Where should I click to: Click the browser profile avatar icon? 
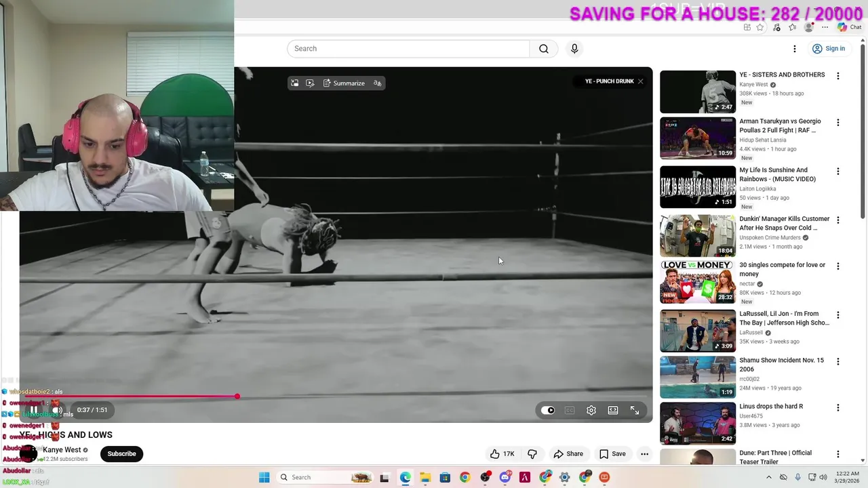pos(808,27)
